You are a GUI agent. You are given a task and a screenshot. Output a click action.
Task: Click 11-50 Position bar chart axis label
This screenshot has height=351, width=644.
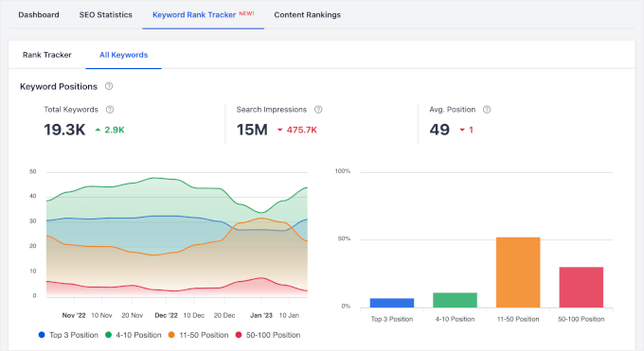(518, 319)
